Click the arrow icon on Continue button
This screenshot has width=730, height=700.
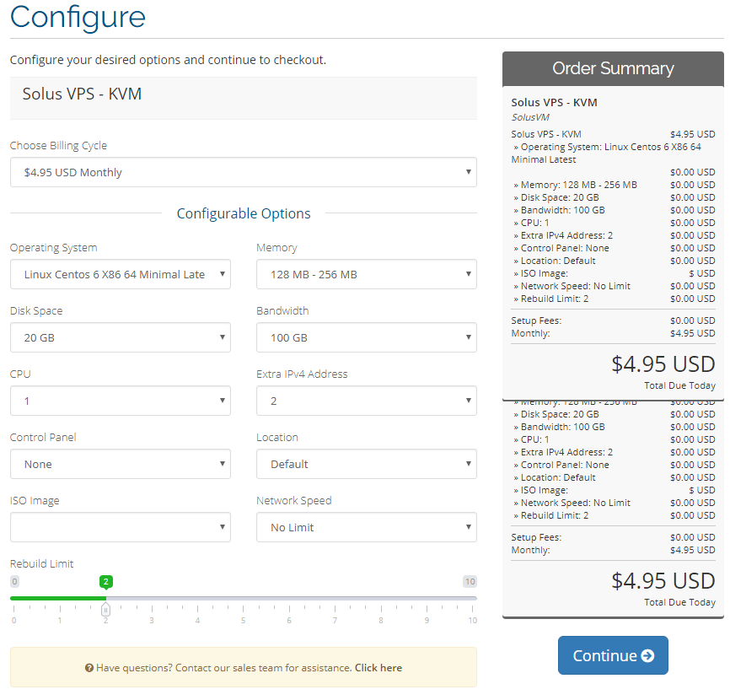click(x=647, y=656)
